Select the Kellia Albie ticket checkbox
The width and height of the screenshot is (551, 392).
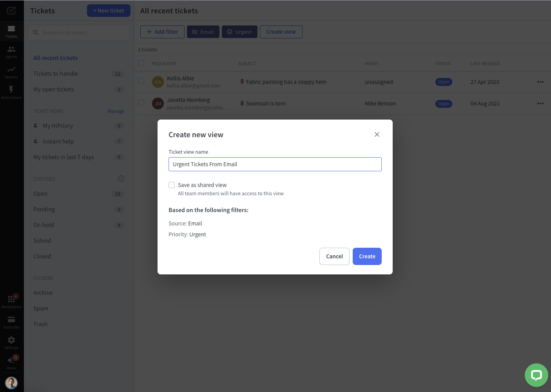[141, 81]
